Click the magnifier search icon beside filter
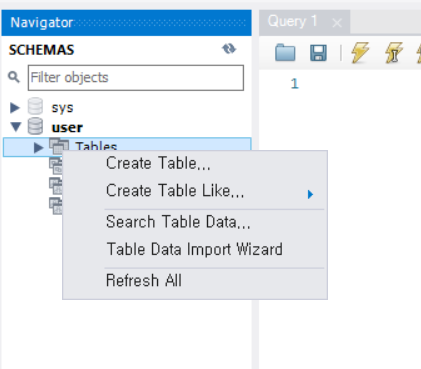The image size is (421, 369). 14,77
